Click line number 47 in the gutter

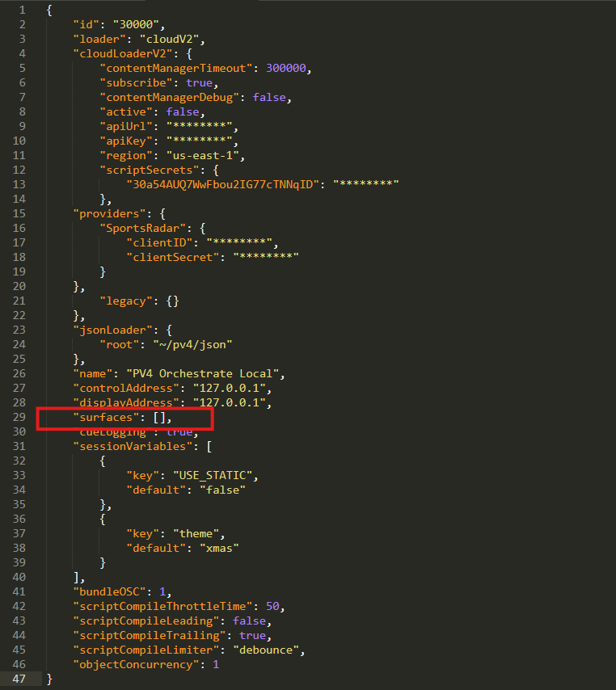pos(19,679)
